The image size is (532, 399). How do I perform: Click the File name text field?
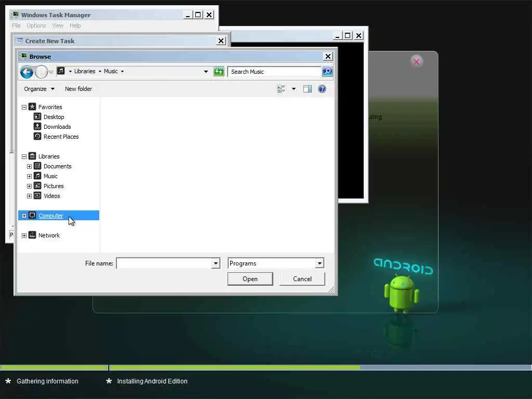click(164, 263)
